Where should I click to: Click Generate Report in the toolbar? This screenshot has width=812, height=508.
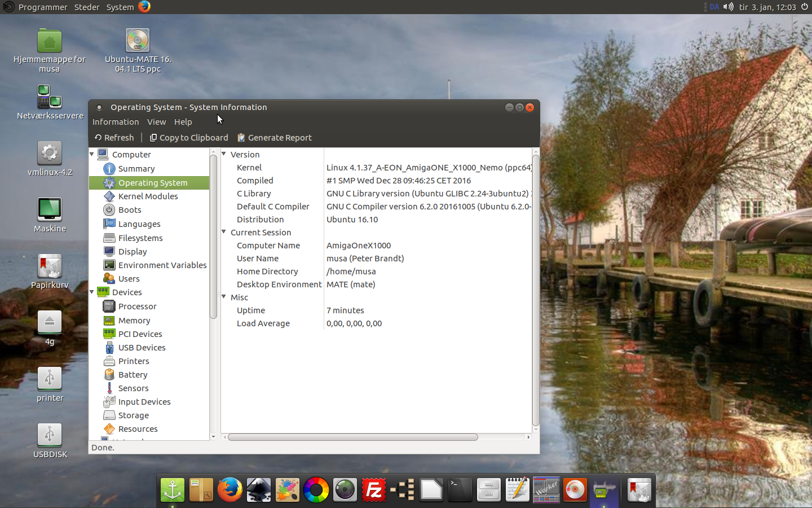tap(275, 138)
